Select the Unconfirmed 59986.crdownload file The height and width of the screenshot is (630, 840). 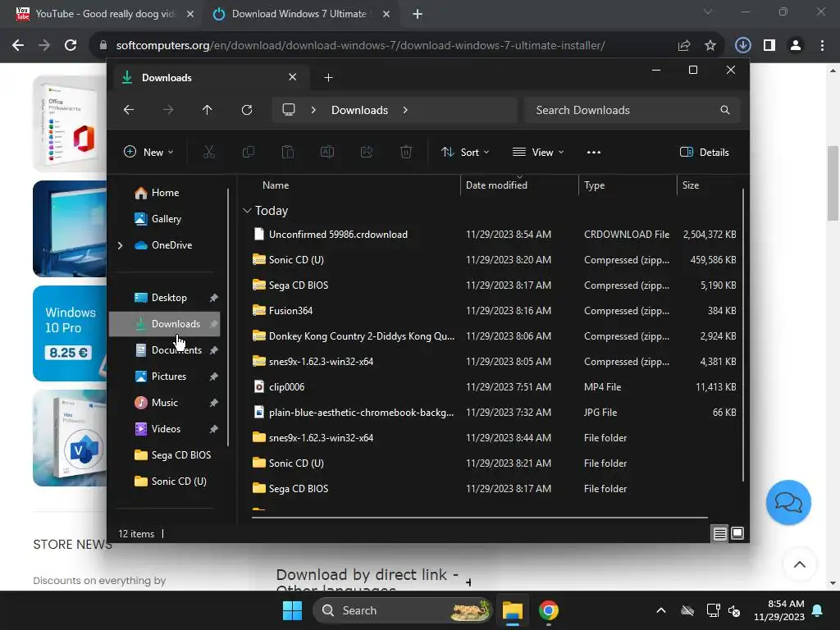click(494, 235)
